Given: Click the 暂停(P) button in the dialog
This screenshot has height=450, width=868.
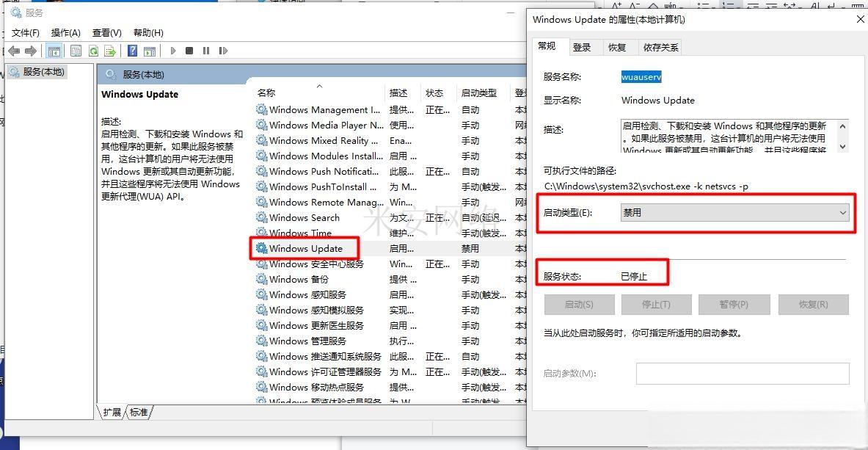Looking at the screenshot, I should [734, 305].
